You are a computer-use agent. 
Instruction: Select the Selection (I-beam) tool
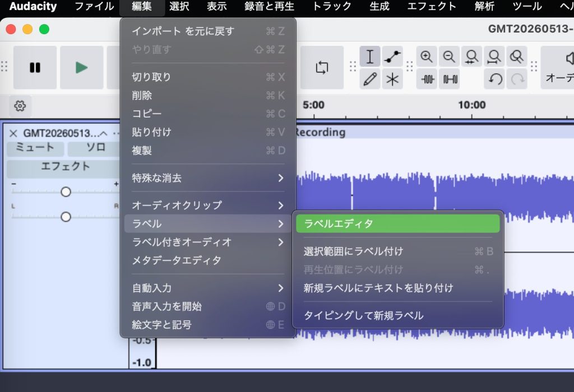370,57
